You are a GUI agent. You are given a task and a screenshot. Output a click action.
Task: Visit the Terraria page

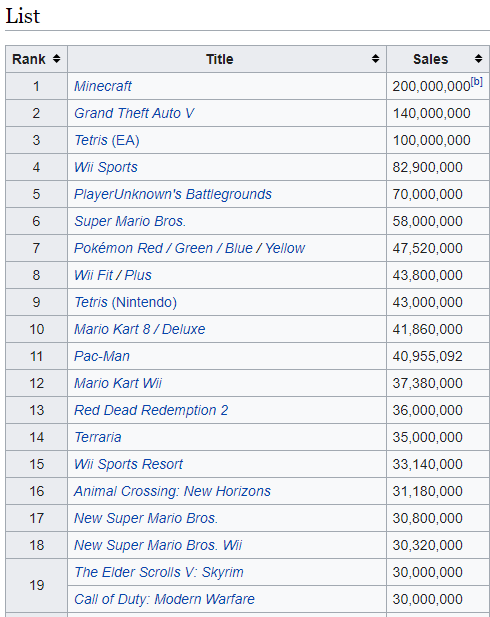98,437
